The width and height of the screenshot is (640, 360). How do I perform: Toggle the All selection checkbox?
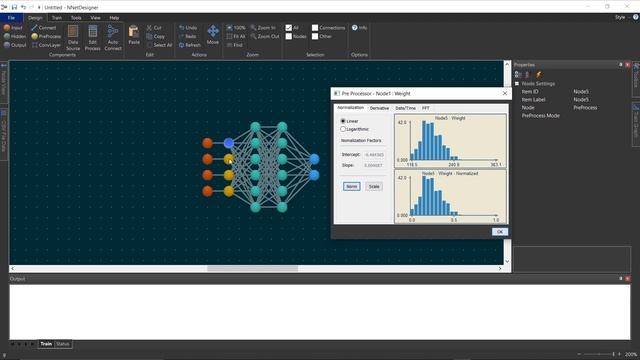pos(289,28)
